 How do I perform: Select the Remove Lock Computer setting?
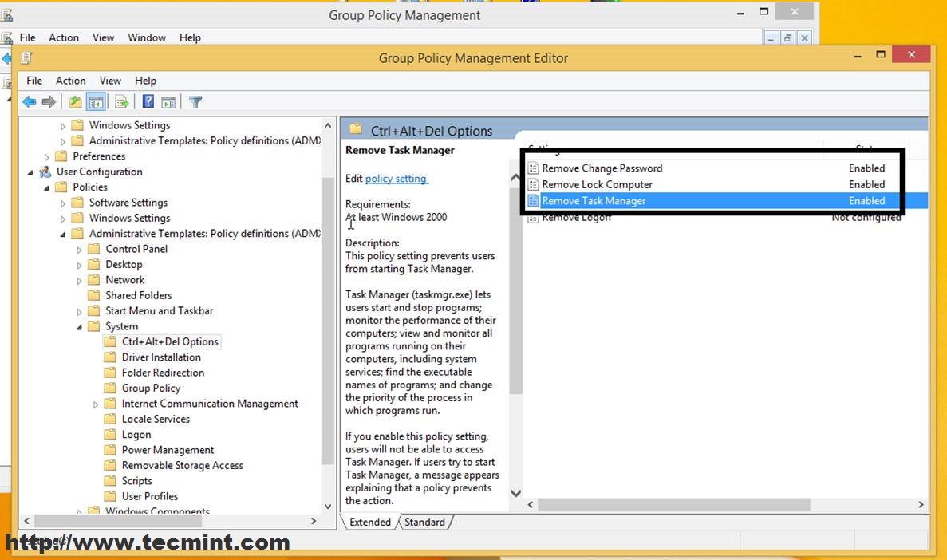point(712,184)
